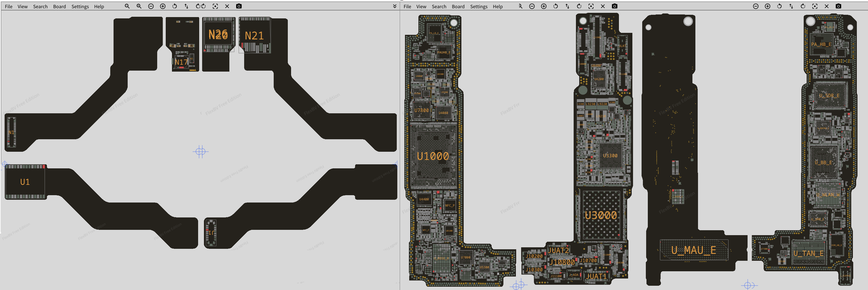Select the N21 connector on the flex cable
The width and height of the screenshot is (868, 290).
coord(254,35)
